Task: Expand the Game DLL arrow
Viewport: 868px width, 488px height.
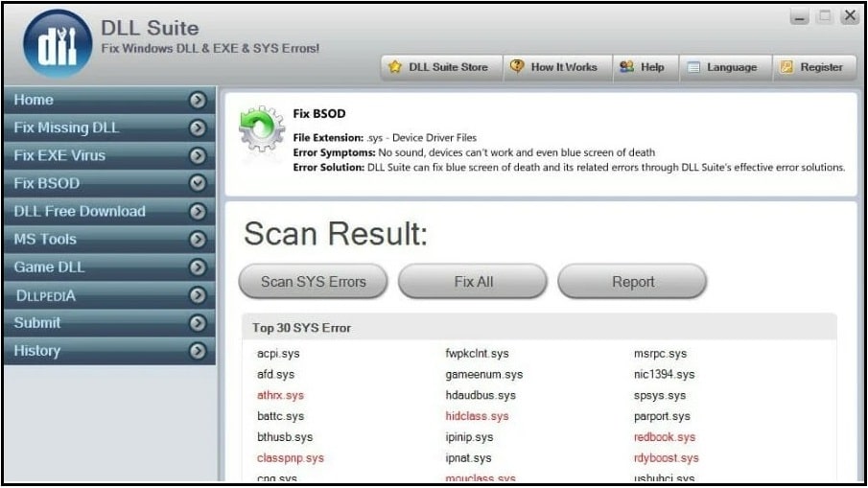Action: (198, 267)
